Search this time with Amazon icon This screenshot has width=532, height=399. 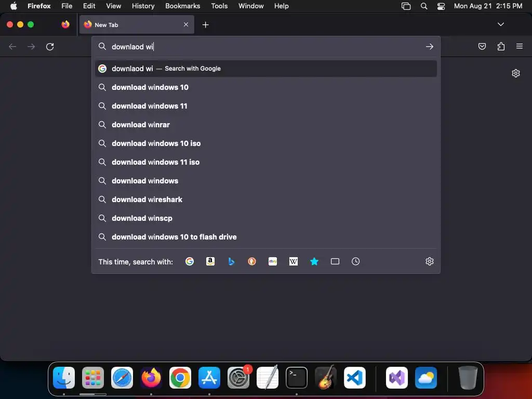[210, 261]
